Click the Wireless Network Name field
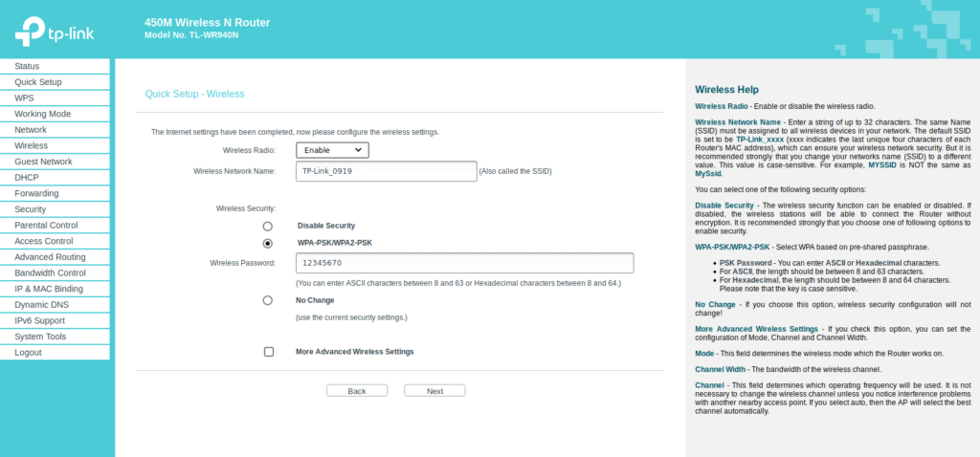The image size is (980, 457). (x=386, y=171)
